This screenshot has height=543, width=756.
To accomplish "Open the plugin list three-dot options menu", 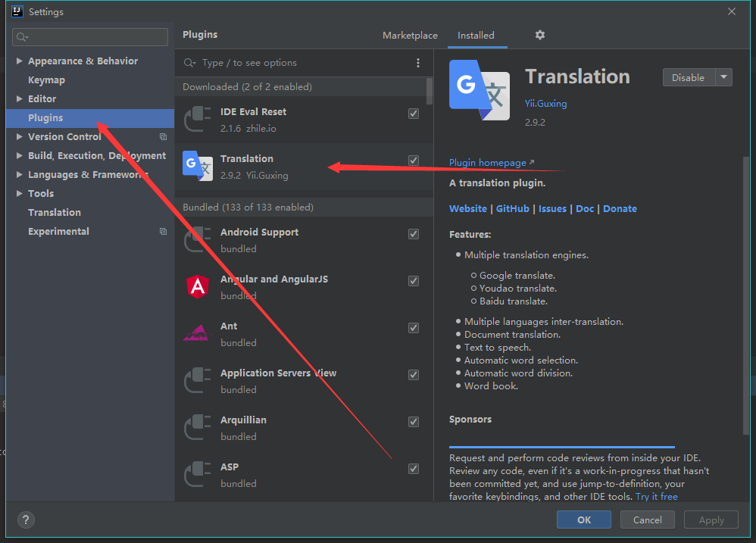I will (418, 63).
